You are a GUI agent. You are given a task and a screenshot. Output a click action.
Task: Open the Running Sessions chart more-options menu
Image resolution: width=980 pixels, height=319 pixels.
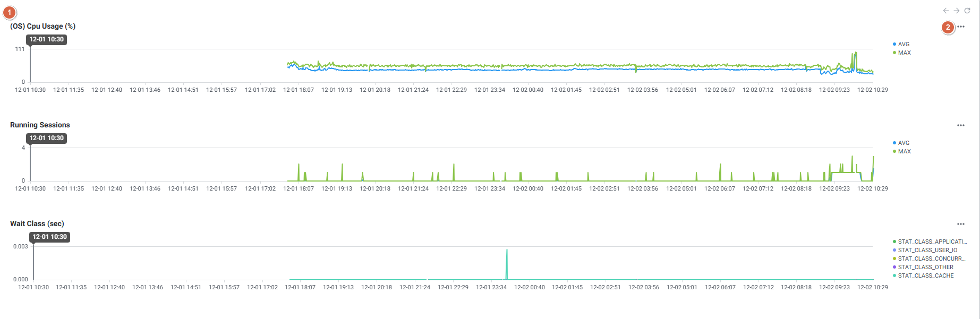(961, 125)
